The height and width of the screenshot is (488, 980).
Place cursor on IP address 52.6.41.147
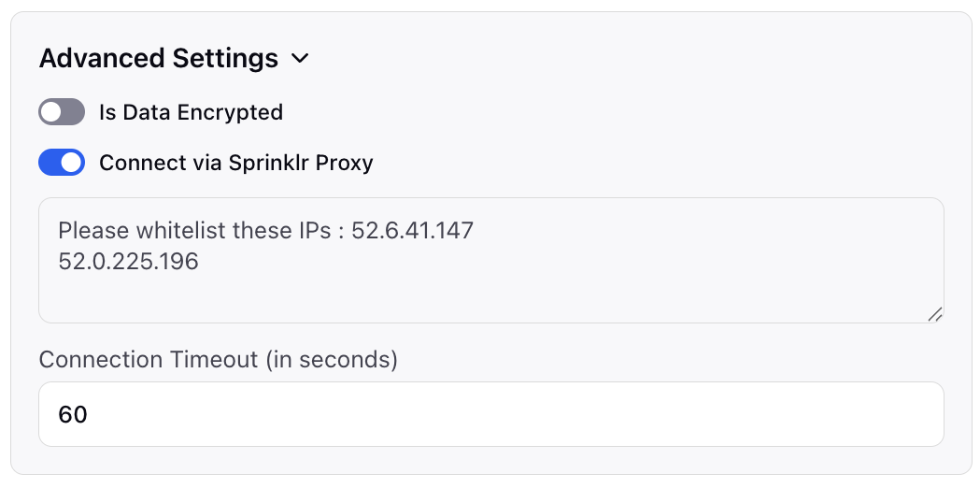(413, 231)
